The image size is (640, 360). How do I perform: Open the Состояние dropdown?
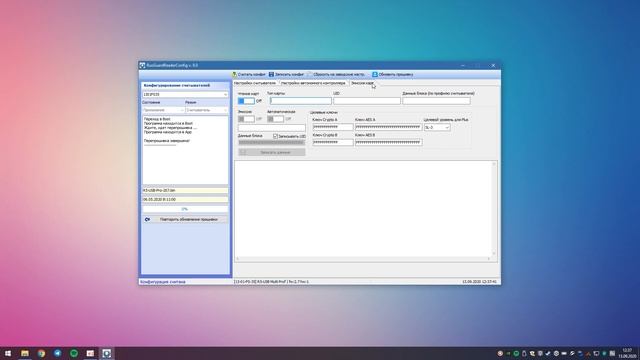click(x=163, y=110)
